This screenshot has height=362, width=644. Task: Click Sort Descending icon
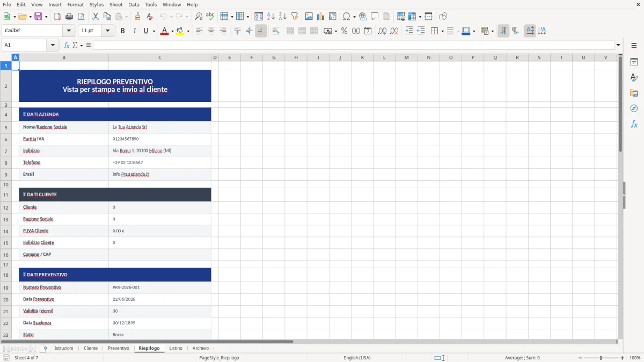click(283, 17)
